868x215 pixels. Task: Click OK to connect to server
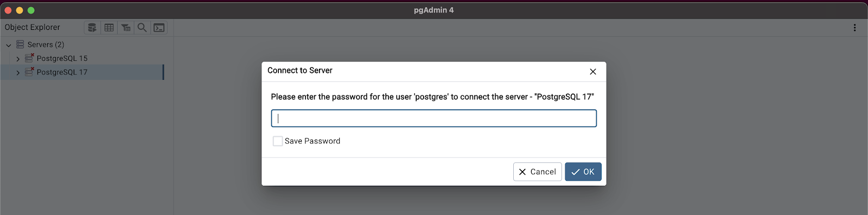583,172
